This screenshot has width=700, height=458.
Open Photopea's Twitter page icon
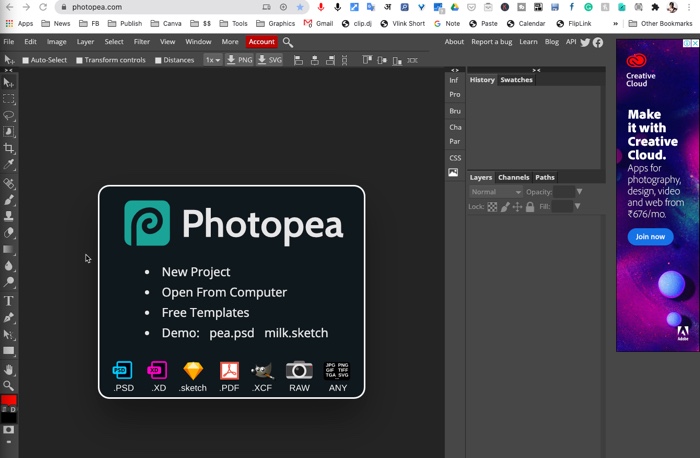(585, 42)
